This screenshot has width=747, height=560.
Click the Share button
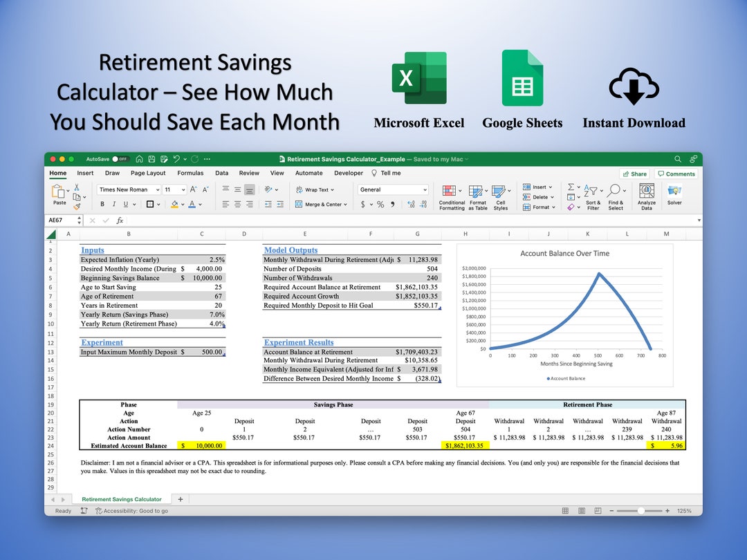(635, 174)
